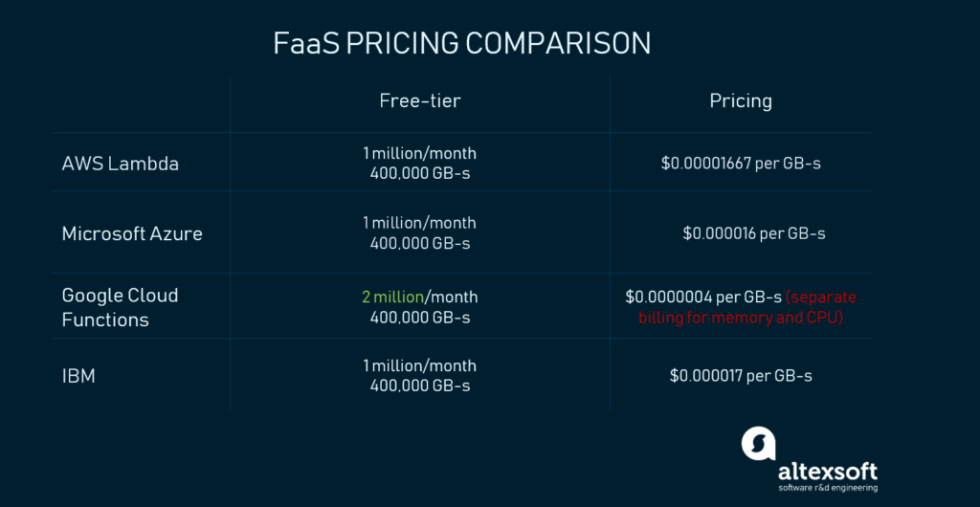Image resolution: width=980 pixels, height=507 pixels.
Task: Select the IBM row label
Action: pos(78,376)
